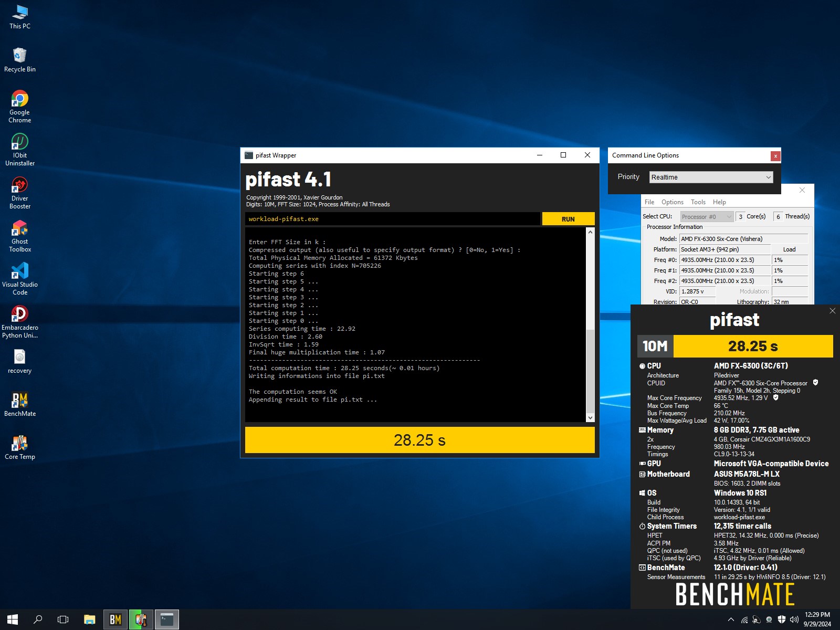Click the CPUID verified shield icon
840x630 pixels.
[x=815, y=382]
